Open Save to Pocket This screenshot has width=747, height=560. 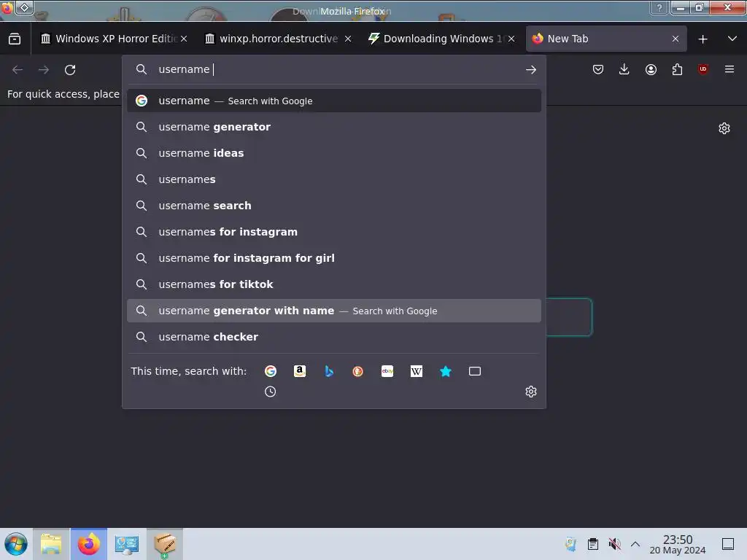(x=598, y=69)
